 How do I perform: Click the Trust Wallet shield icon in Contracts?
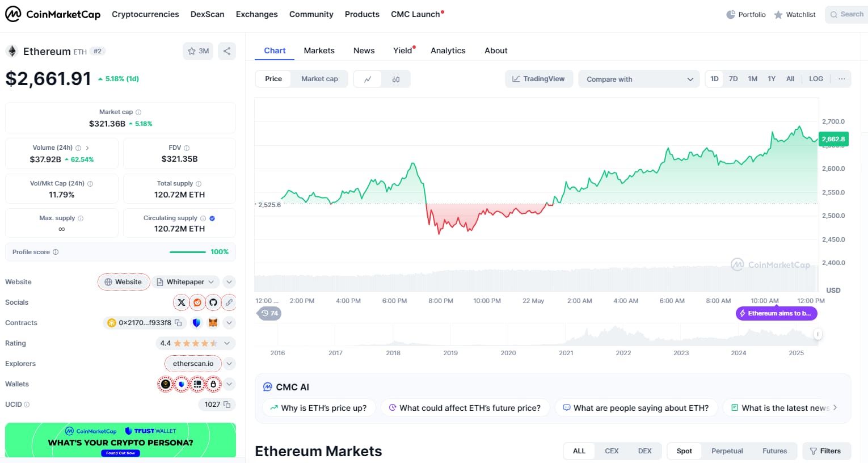(197, 323)
